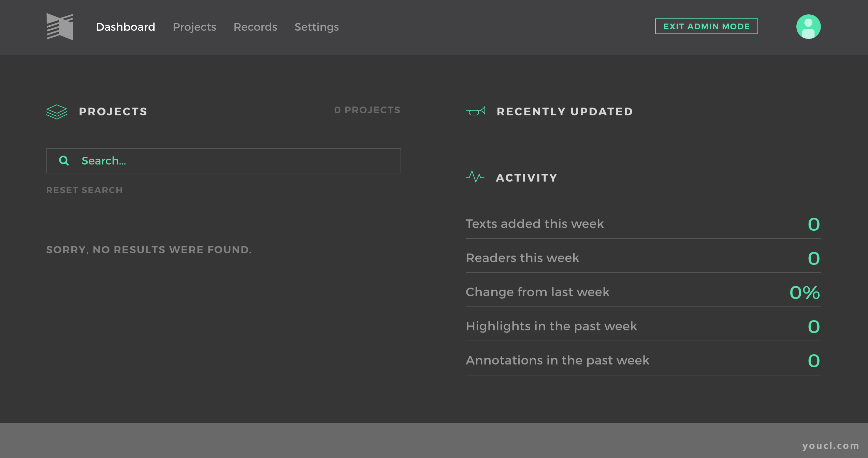
Task: Click the Activity heading
Action: tap(527, 178)
